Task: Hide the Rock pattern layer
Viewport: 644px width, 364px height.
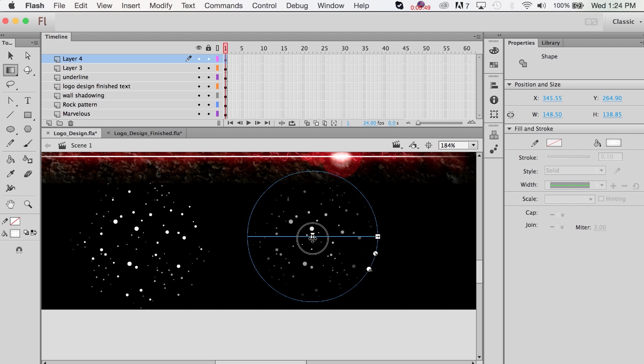Action: coord(199,105)
